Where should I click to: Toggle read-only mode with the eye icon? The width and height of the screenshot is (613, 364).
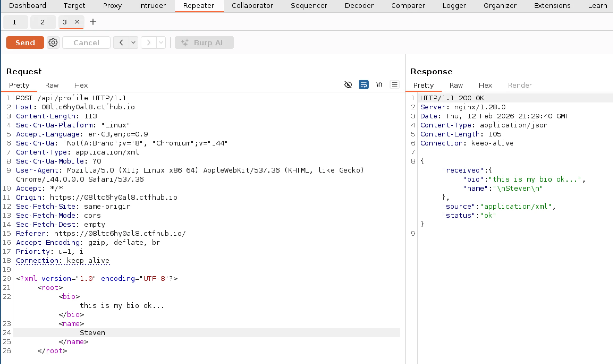pos(348,84)
